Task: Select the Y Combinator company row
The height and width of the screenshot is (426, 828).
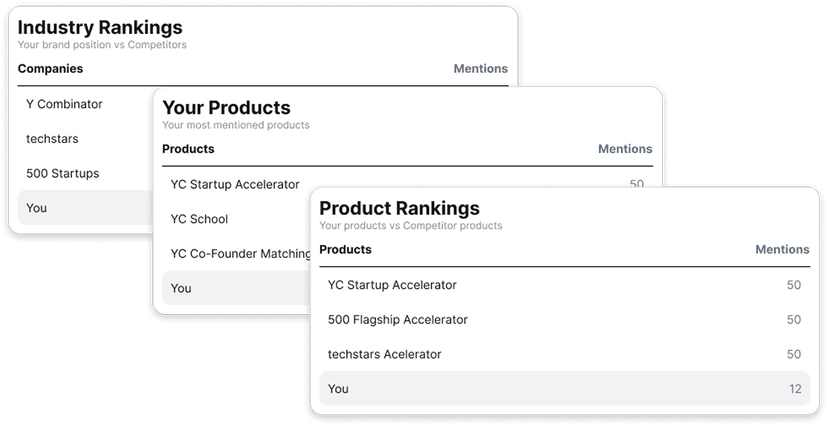Action: 86,104
